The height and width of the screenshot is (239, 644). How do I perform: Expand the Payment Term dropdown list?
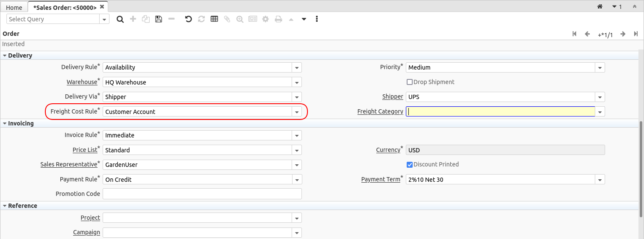pyautogui.click(x=600, y=180)
